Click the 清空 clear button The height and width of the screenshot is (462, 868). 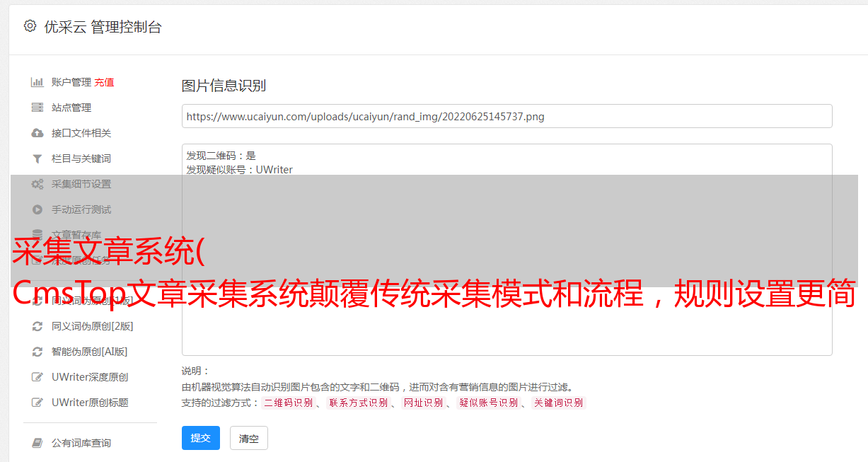click(x=249, y=438)
